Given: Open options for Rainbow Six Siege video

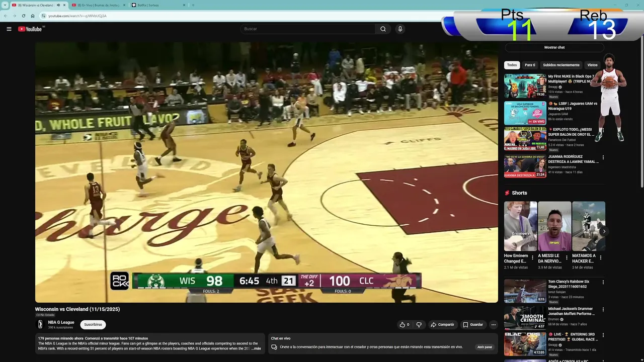Looking at the screenshot, I should pyautogui.click(x=603, y=283).
